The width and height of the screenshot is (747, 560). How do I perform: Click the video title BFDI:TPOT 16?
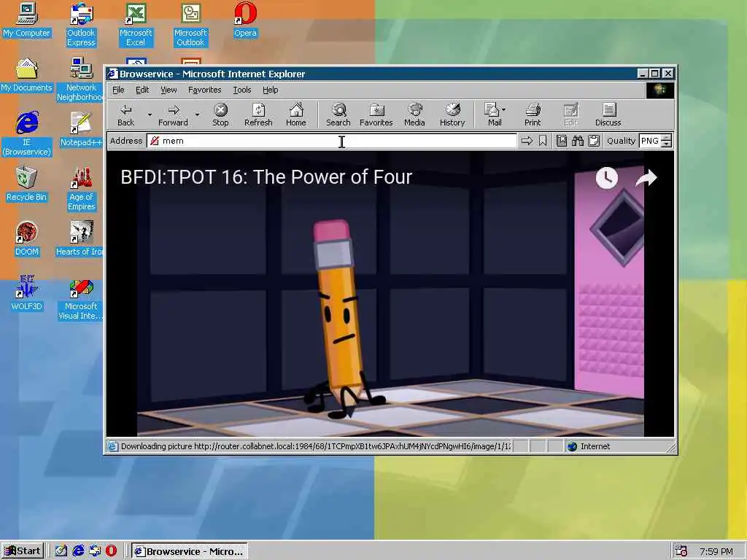(x=266, y=176)
